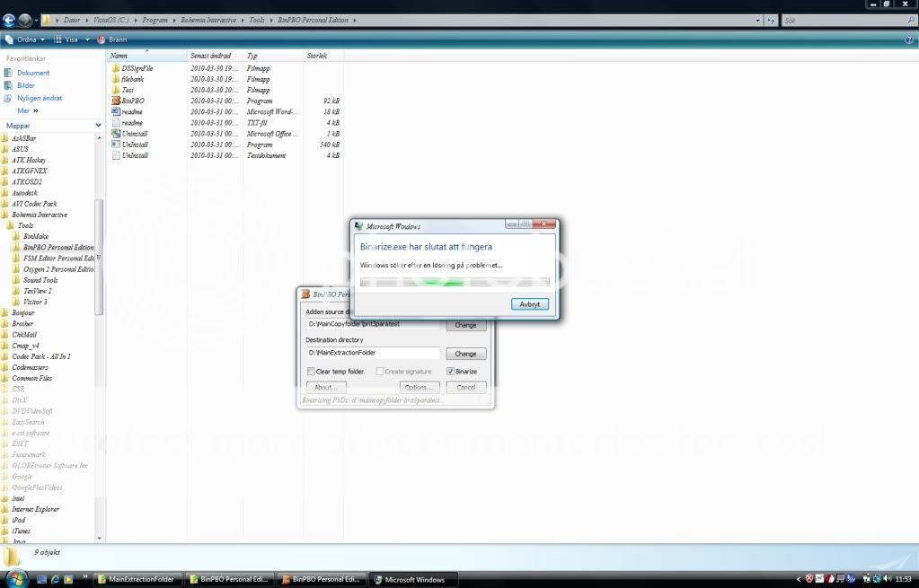
Task: Toggle the Create signature checkbox
Action: [x=380, y=372]
